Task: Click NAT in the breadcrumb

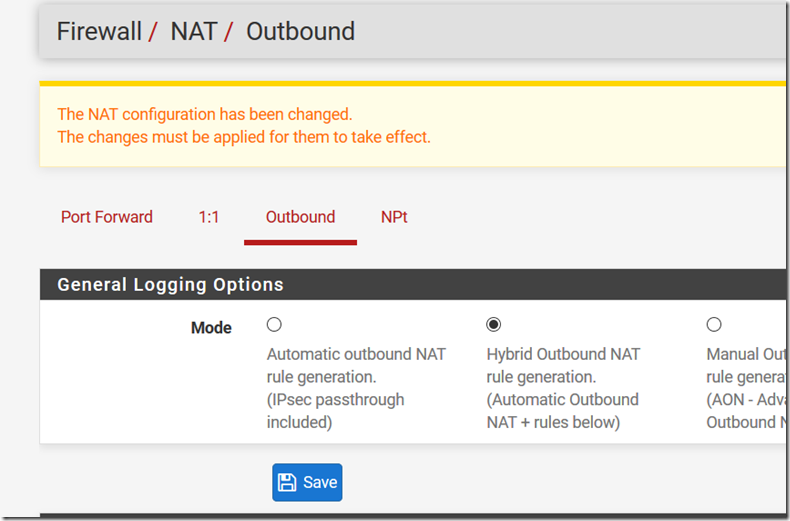Action: pos(194,31)
